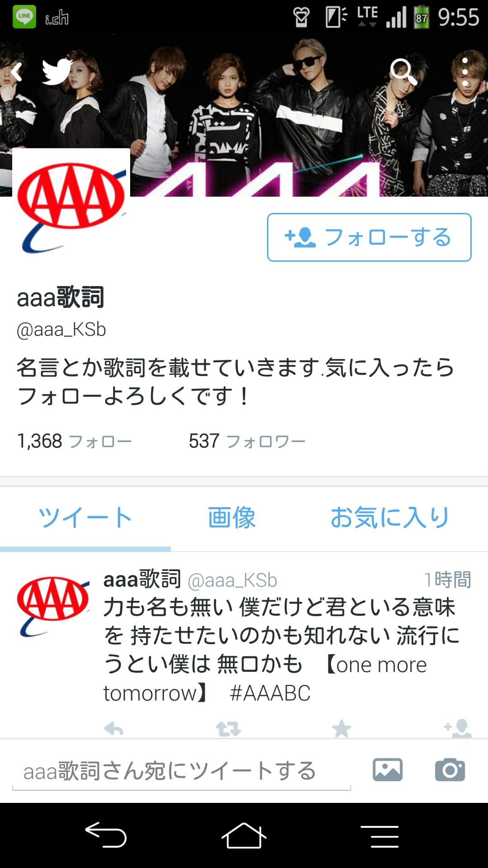Switch to the お気に入り tab
The width and height of the screenshot is (488, 868).
[x=390, y=518]
